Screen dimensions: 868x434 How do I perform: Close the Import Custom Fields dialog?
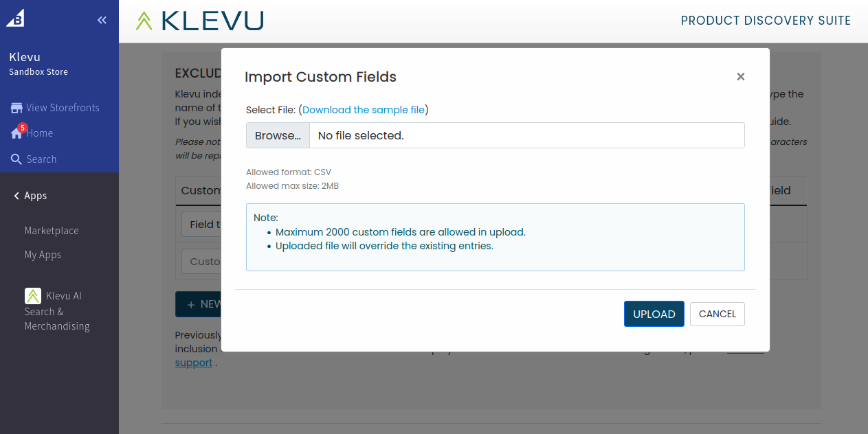pyautogui.click(x=740, y=77)
